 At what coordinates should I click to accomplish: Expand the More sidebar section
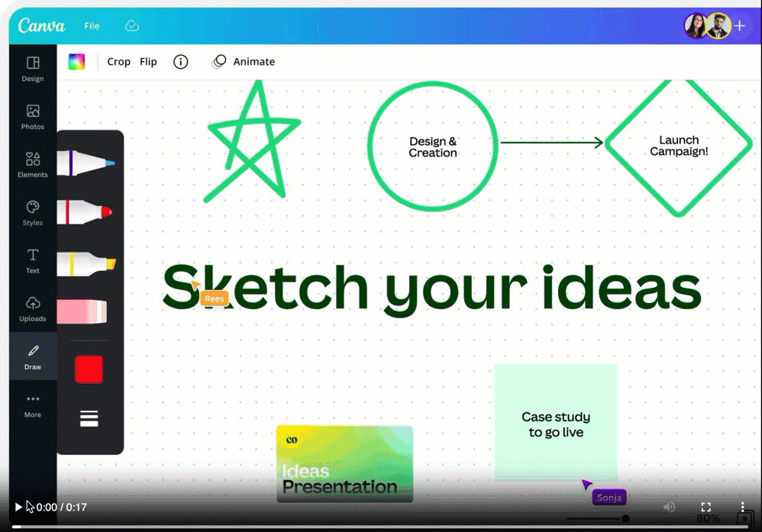coord(33,405)
